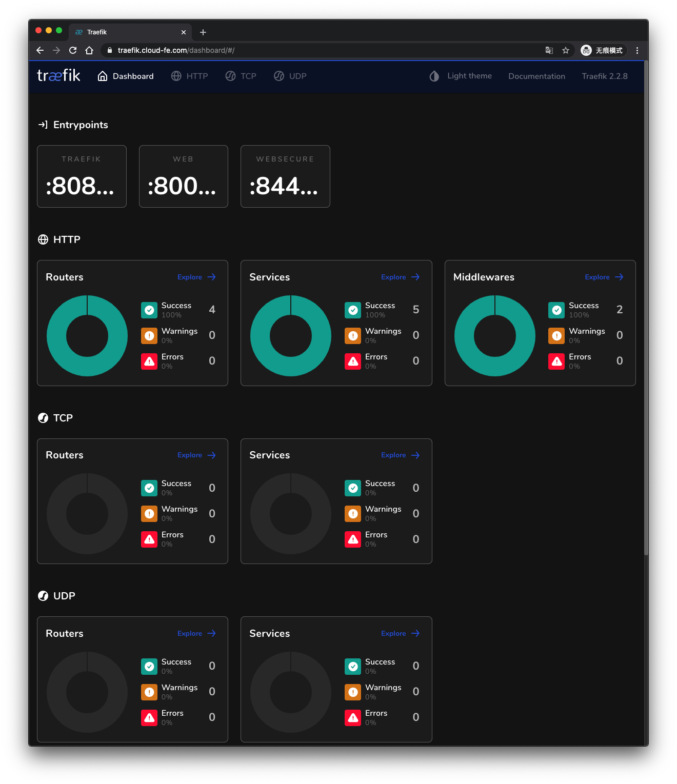Click TCP Routers Errors icon
Viewport: 677px width, 784px height.
pos(149,539)
